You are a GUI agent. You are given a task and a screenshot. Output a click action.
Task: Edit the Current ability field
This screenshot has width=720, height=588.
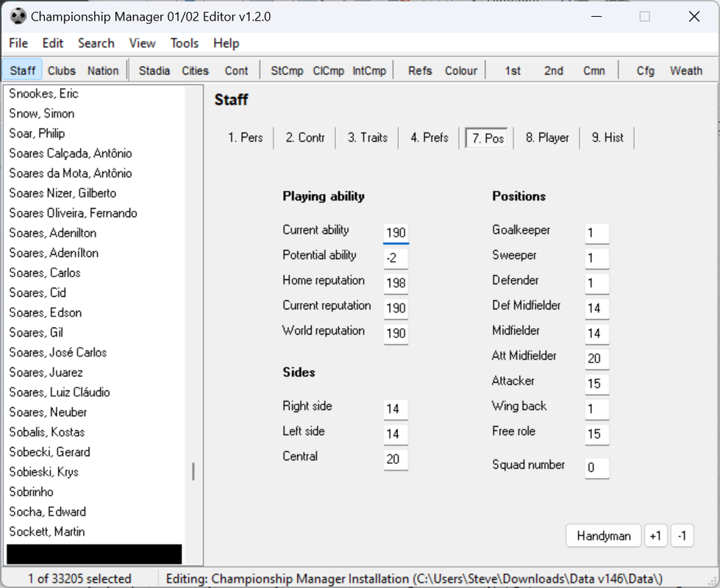[396, 233]
